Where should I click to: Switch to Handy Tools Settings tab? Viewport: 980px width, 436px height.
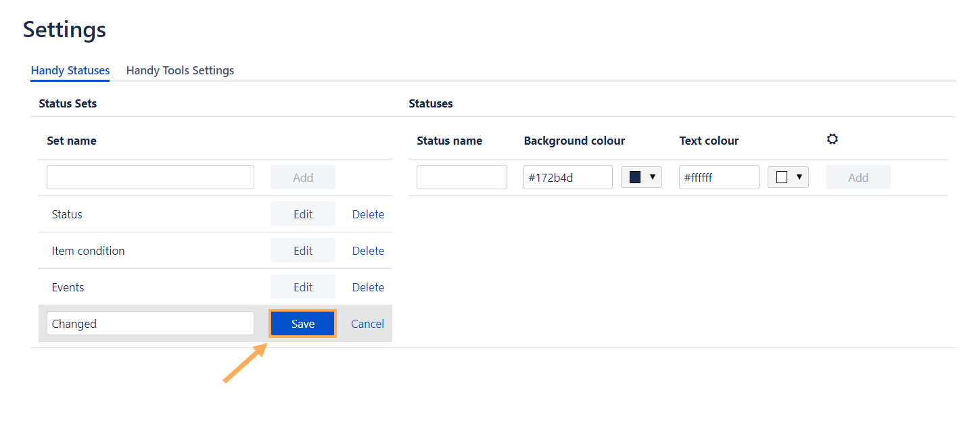(x=180, y=70)
